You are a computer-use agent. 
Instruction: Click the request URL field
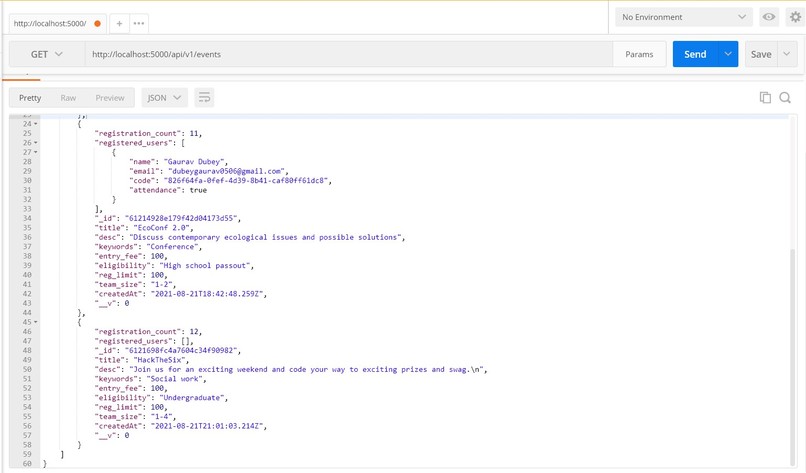tap(349, 54)
